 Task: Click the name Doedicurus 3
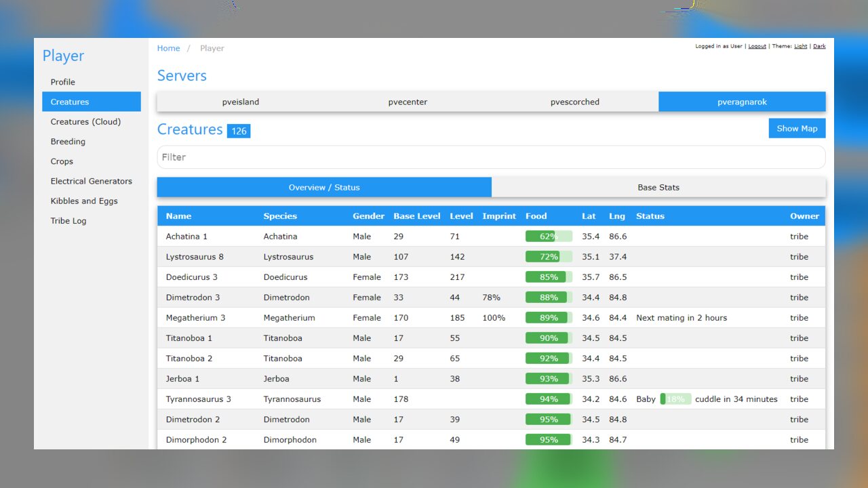click(192, 277)
